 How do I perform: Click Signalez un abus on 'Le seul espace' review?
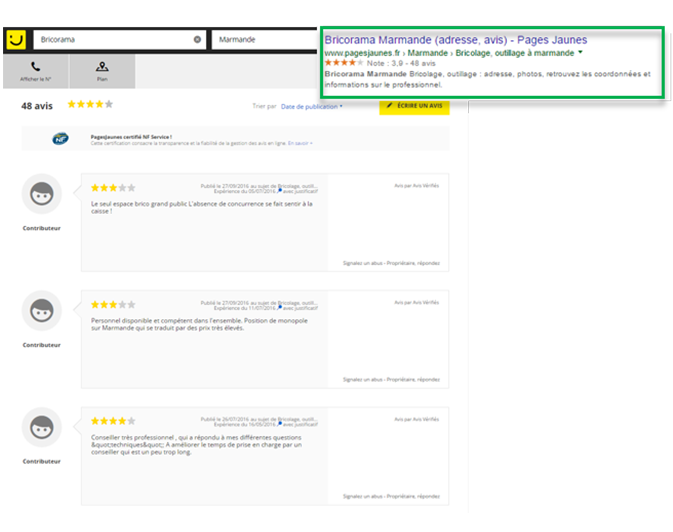(x=363, y=263)
